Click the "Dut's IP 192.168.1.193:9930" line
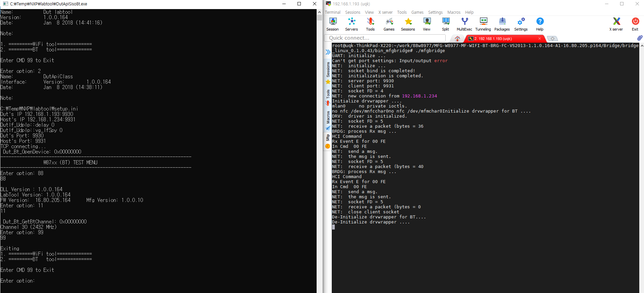This screenshot has width=644, height=293. pos(37,114)
